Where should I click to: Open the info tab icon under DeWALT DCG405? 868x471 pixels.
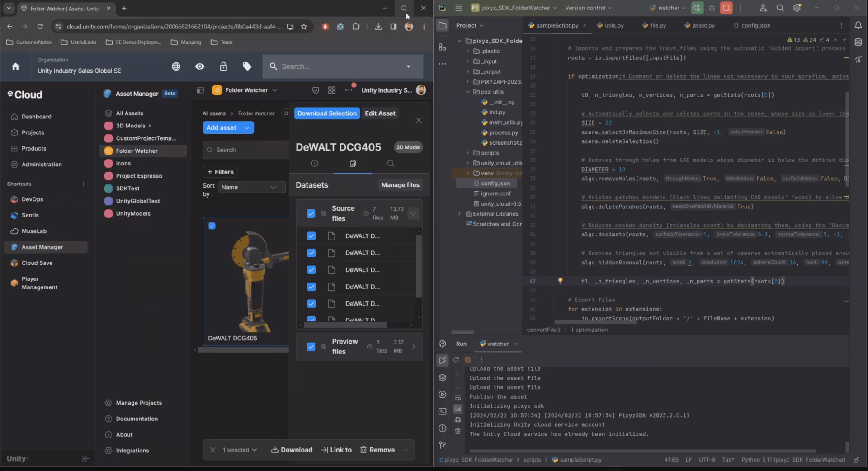pos(315,164)
